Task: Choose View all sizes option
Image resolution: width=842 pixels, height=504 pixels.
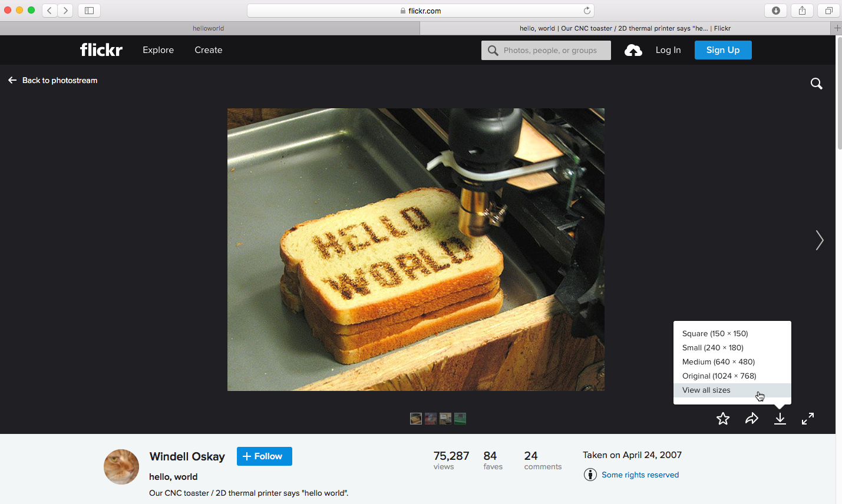Action: click(x=706, y=390)
